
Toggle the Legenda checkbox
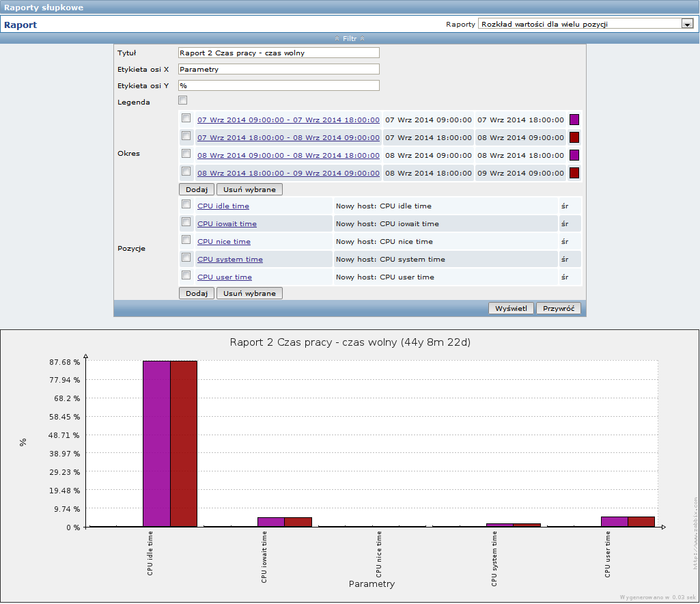coord(182,100)
